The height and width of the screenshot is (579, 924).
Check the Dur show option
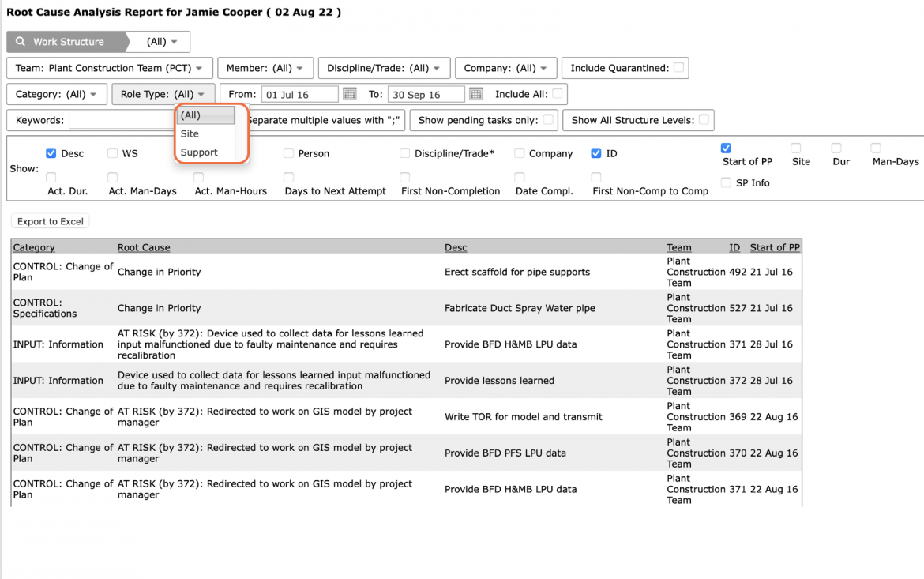tap(836, 148)
